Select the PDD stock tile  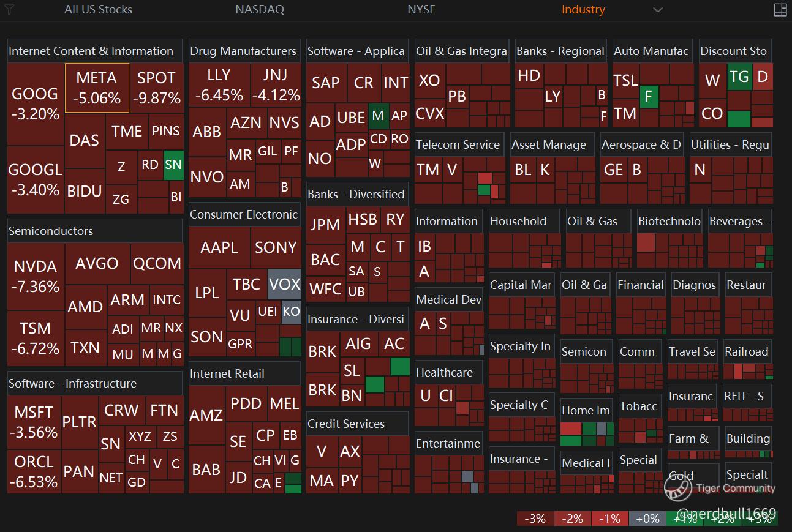(246, 403)
